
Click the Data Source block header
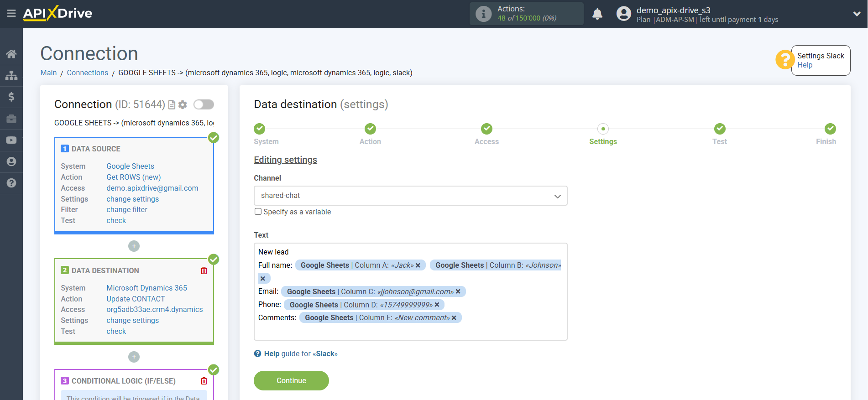[96, 149]
